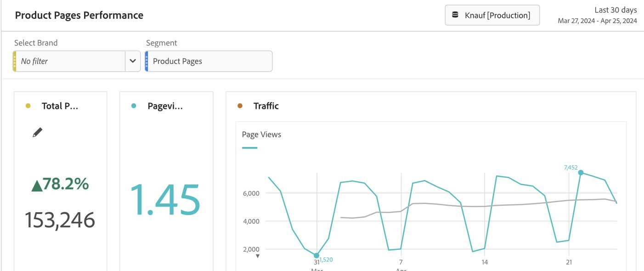644x271 pixels.
Task: Click the Traffic panel title
Action: (266, 106)
